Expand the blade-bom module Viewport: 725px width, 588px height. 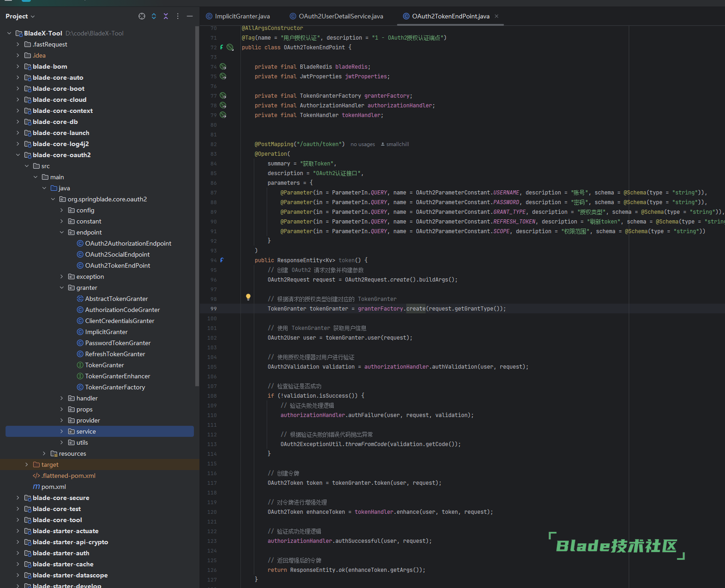[x=18, y=66]
